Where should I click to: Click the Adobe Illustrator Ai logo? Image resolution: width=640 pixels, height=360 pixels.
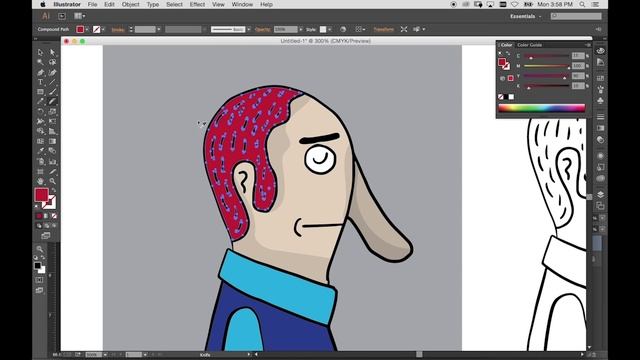coord(45,16)
